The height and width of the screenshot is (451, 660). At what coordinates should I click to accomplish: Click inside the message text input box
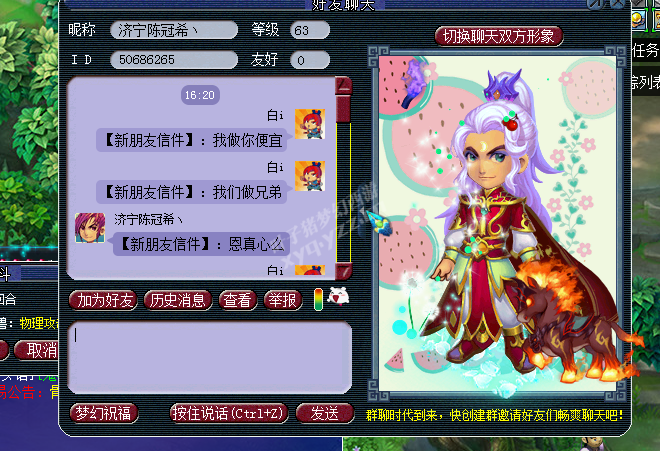210,358
